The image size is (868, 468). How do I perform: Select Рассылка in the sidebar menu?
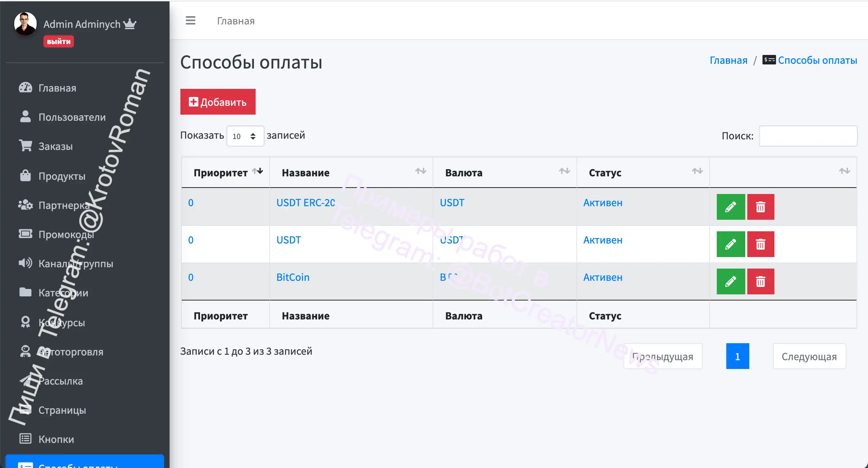(61, 381)
